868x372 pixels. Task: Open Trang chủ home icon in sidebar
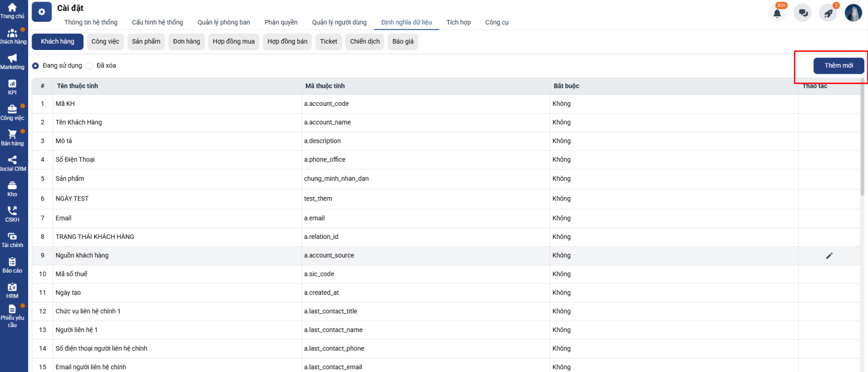pos(12,10)
